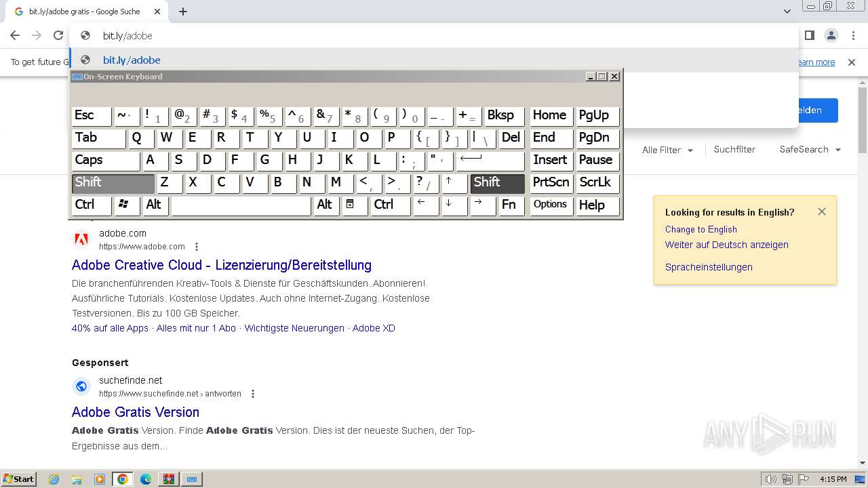Dismiss the infobar with its X icon
This screenshot has width=868, height=488.
coord(852,62)
